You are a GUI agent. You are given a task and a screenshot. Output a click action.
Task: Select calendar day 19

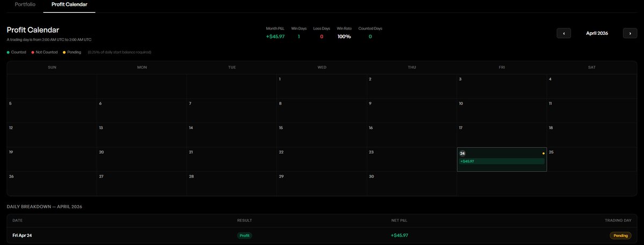tap(52, 159)
